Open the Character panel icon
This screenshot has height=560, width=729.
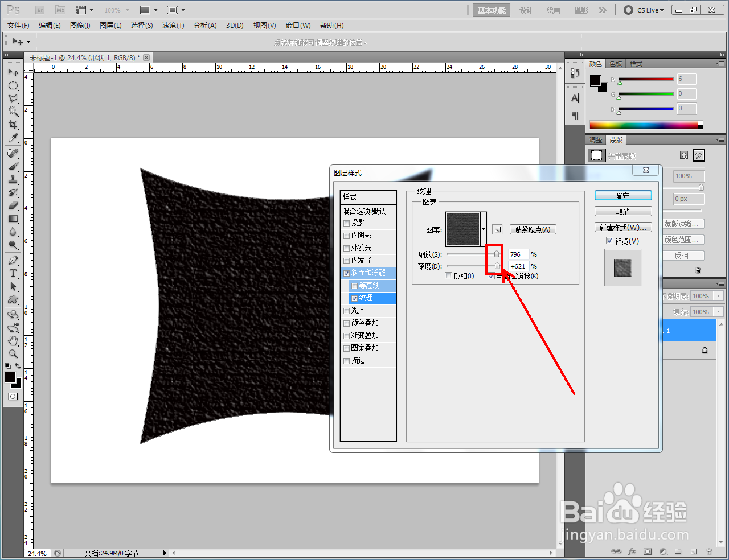click(x=575, y=98)
